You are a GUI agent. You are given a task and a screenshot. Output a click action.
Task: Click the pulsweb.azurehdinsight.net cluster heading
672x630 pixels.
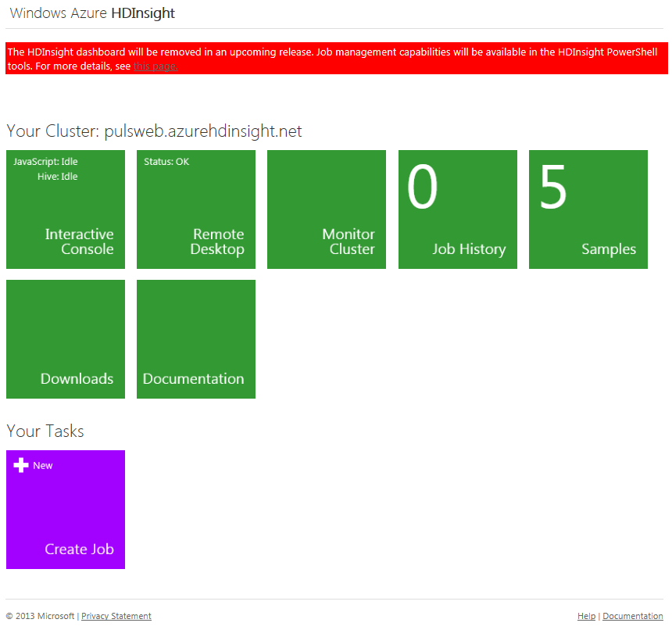coord(203,131)
